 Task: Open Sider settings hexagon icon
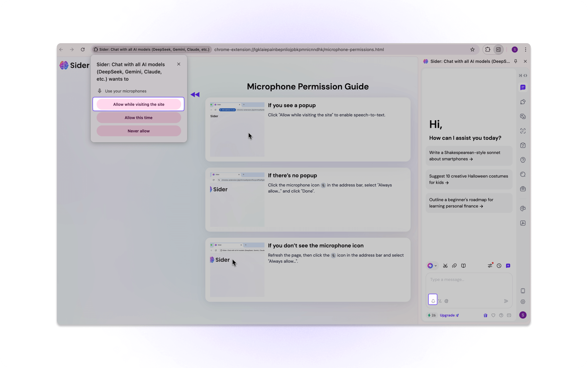click(x=523, y=302)
